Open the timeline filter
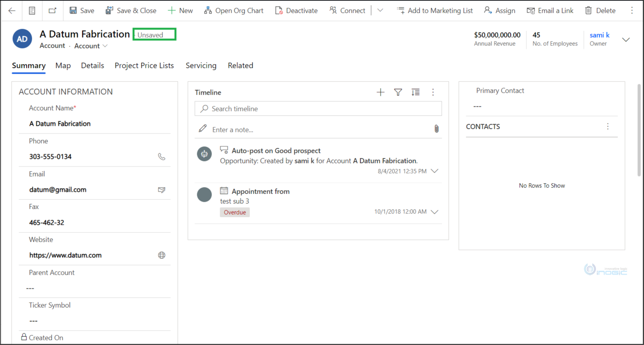Viewport: 644px width, 345px height. (398, 92)
